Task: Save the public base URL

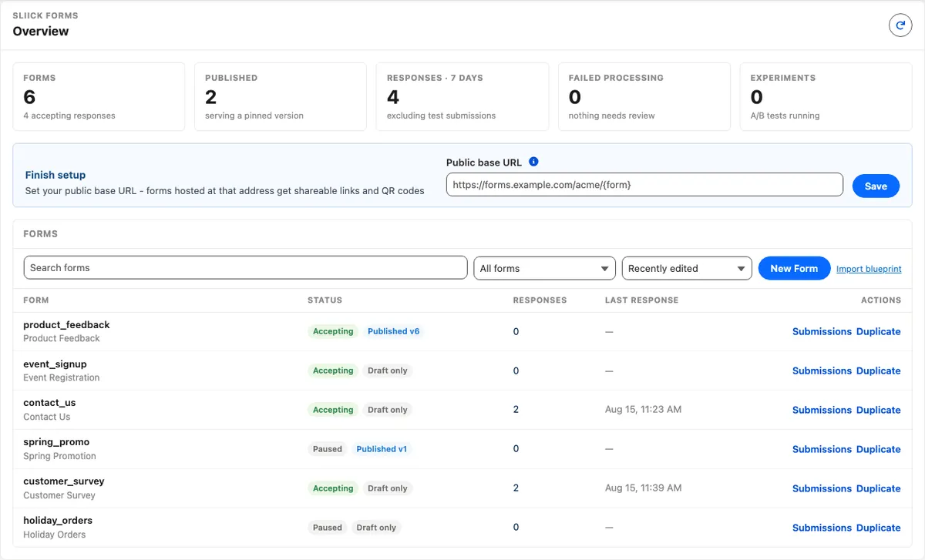Action: click(x=876, y=186)
